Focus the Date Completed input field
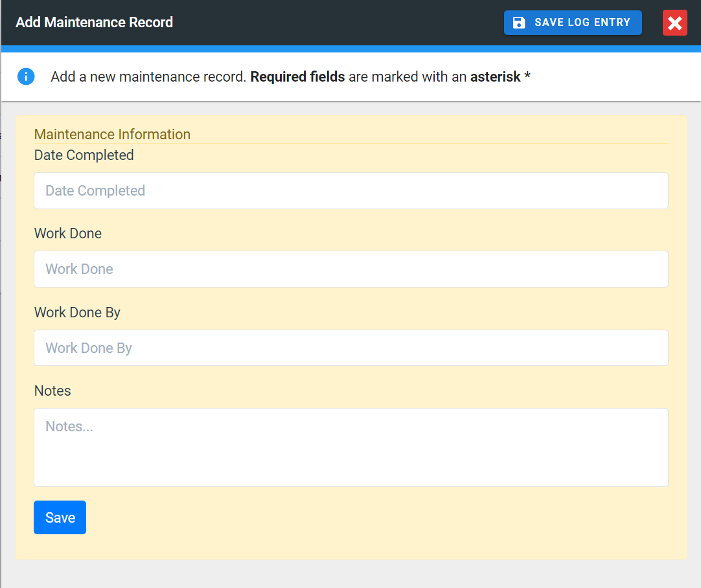 point(350,190)
